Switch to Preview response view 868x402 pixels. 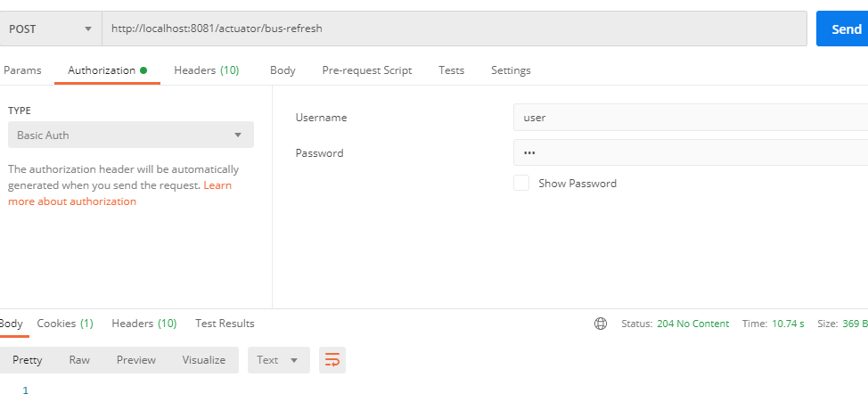[x=136, y=360]
